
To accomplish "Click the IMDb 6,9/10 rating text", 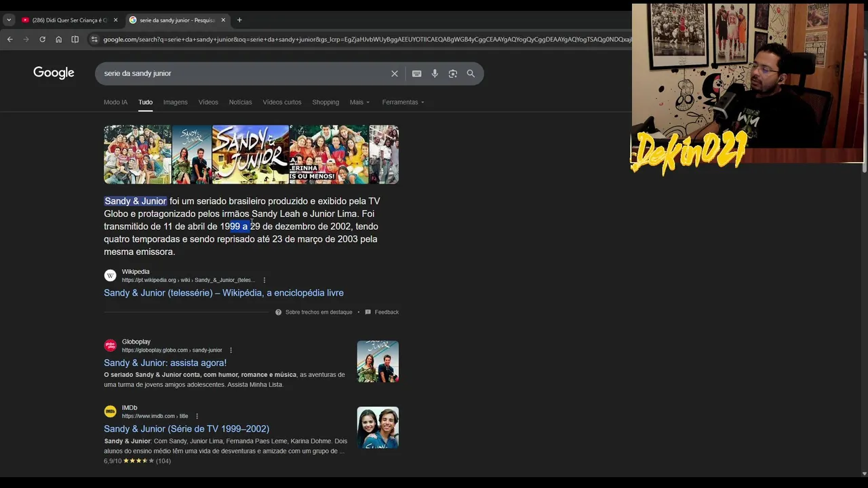I will [113, 461].
